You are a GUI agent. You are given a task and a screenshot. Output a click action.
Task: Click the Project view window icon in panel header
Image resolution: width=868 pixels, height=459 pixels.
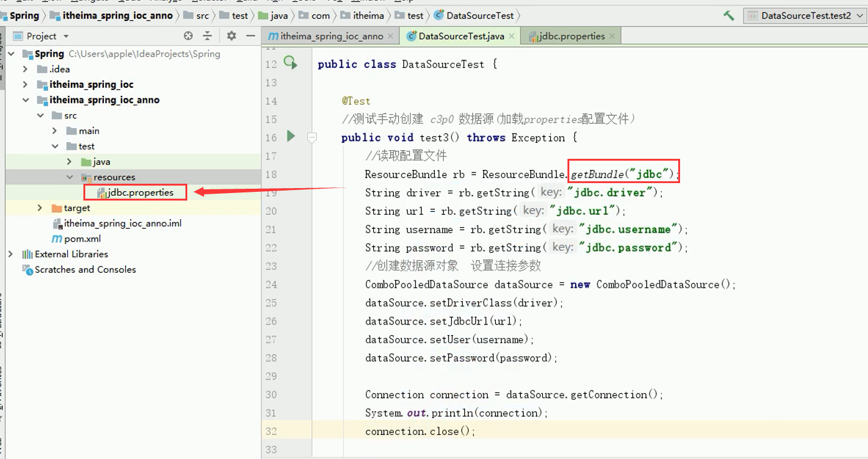click(18, 36)
